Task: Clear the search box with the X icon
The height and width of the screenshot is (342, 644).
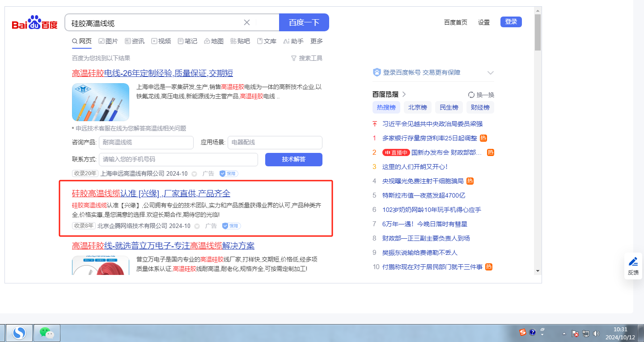Action: click(x=247, y=22)
